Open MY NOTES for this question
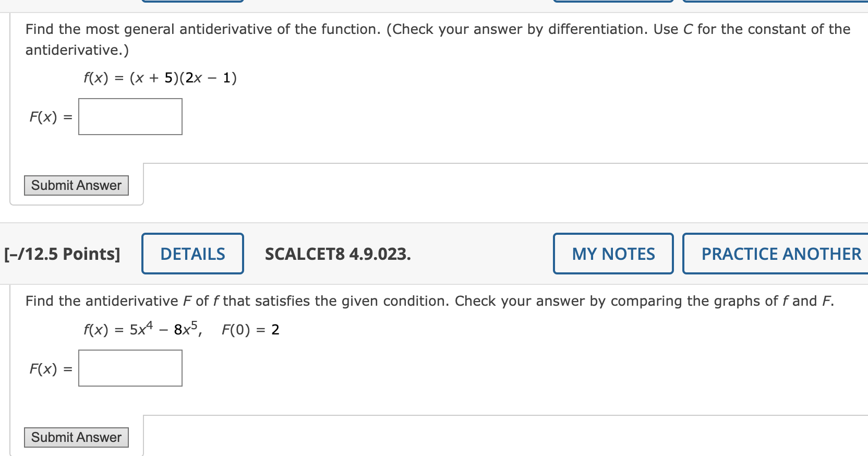This screenshot has width=868, height=456. (612, 254)
